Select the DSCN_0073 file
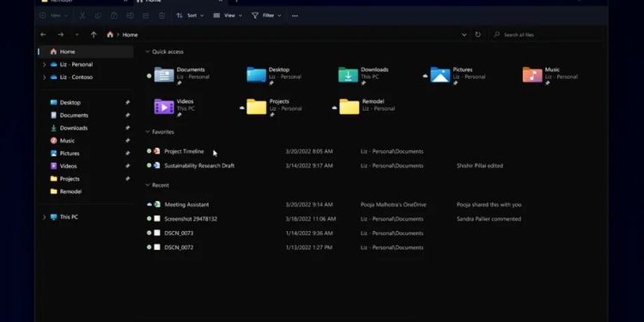 [179, 234]
